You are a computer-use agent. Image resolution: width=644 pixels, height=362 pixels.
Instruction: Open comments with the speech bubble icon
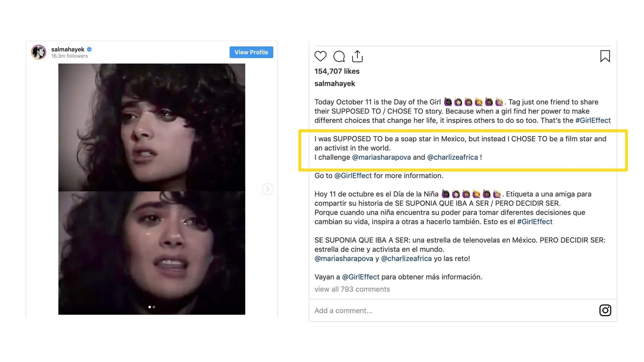(339, 56)
